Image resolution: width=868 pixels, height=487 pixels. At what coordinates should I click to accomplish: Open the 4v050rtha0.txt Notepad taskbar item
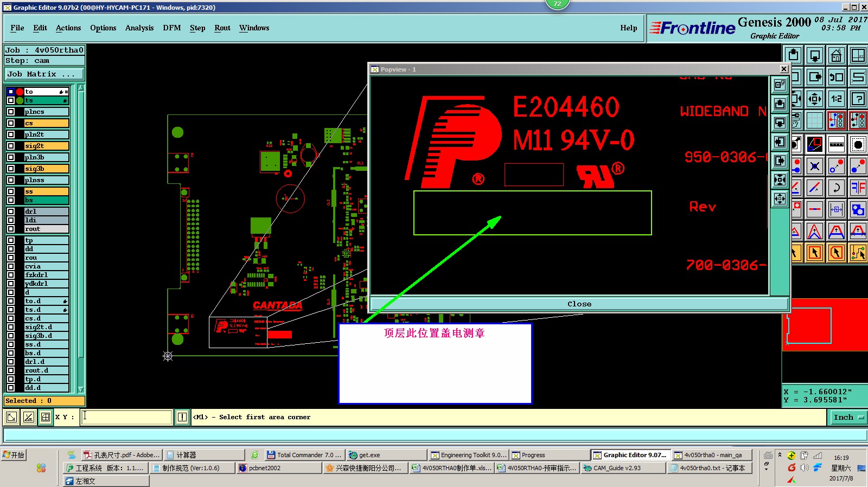click(710, 468)
